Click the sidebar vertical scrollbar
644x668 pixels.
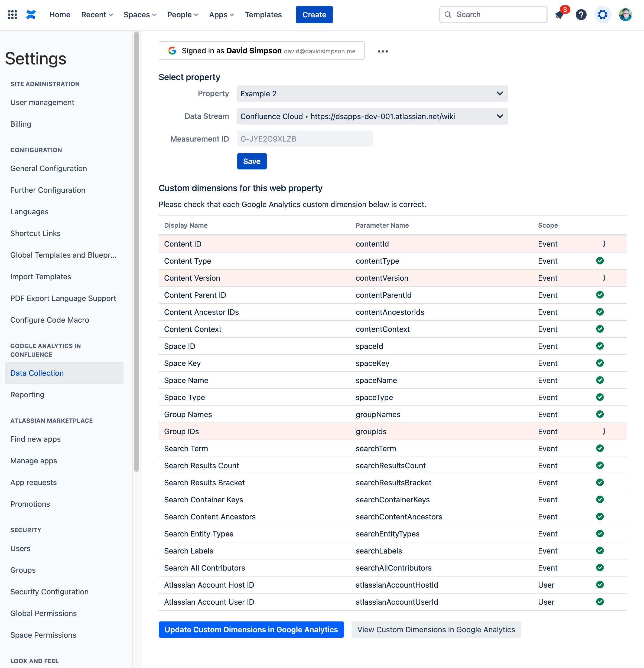click(x=136, y=251)
